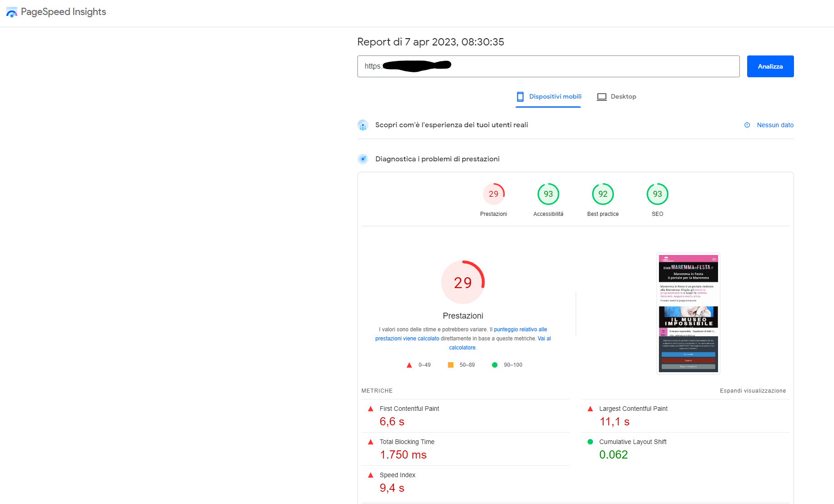The width and height of the screenshot is (834, 504).
Task: Switch to the Dispositivi mobili tab
Action: (x=555, y=97)
